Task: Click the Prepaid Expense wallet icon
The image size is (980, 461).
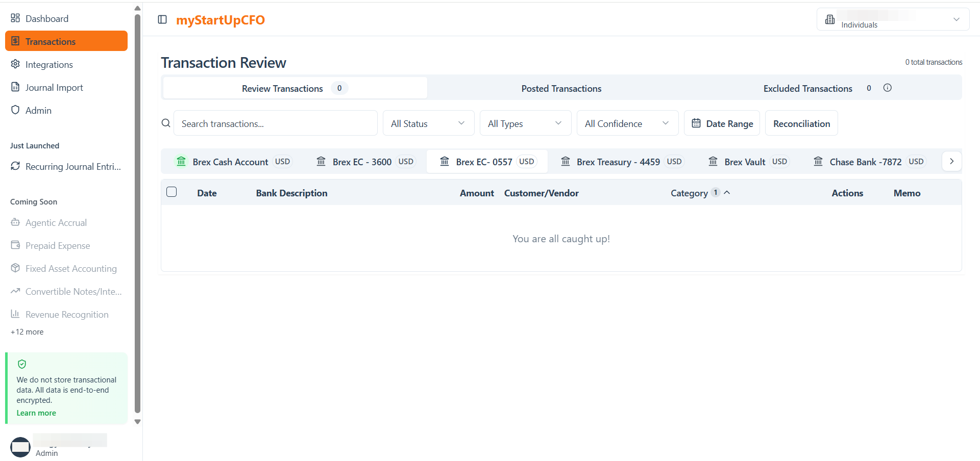Action: tap(15, 245)
